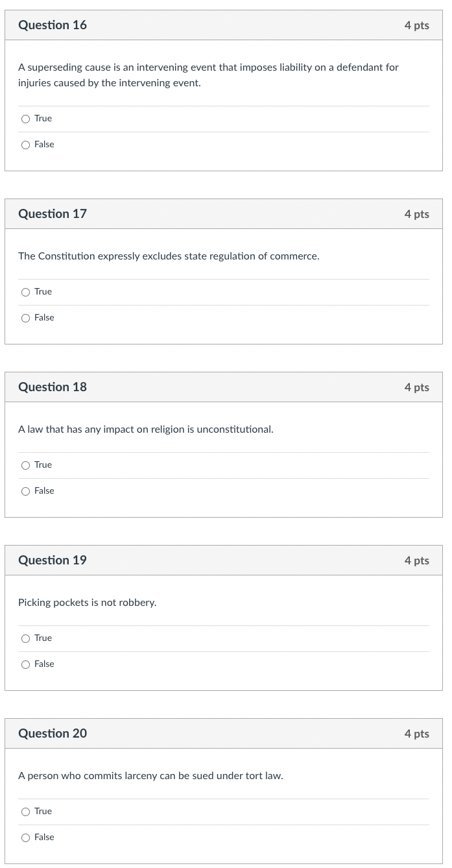The width and height of the screenshot is (452, 868).
Task: Select False for Question 20
Action: (25, 838)
